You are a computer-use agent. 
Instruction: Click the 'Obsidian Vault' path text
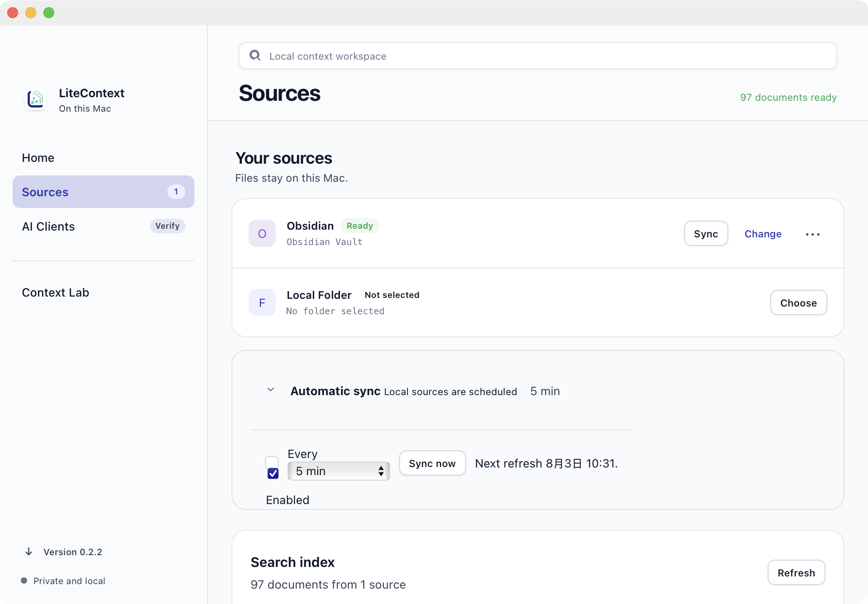[x=325, y=242]
